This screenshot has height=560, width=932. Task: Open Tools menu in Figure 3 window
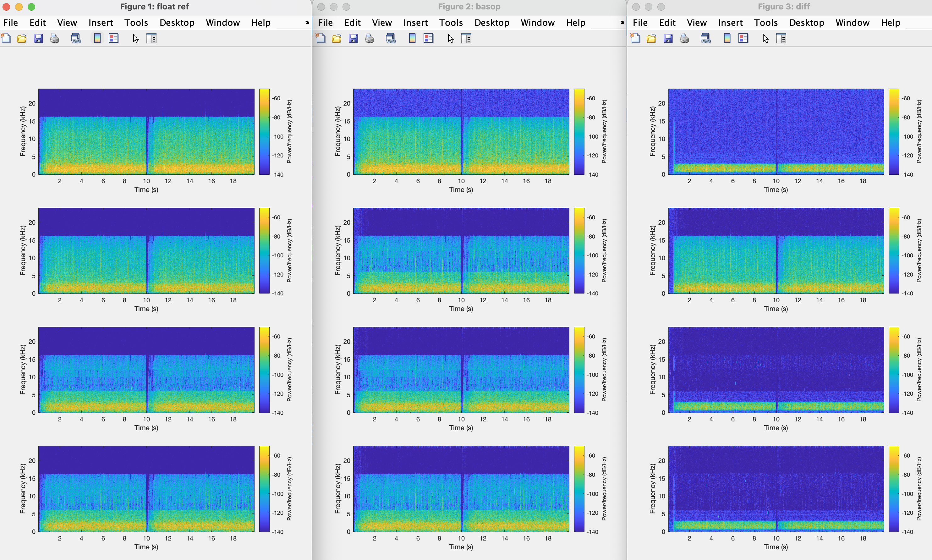(x=765, y=23)
